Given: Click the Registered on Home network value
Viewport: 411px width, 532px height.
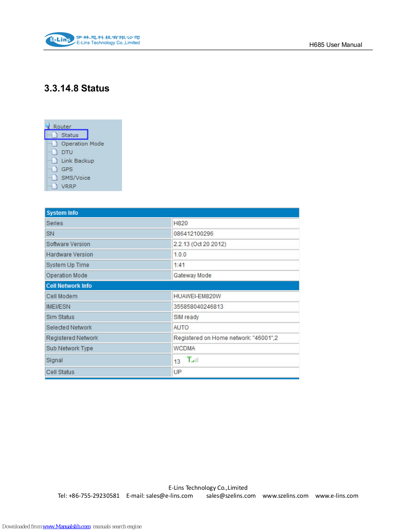Looking at the screenshot, I should [226, 338].
